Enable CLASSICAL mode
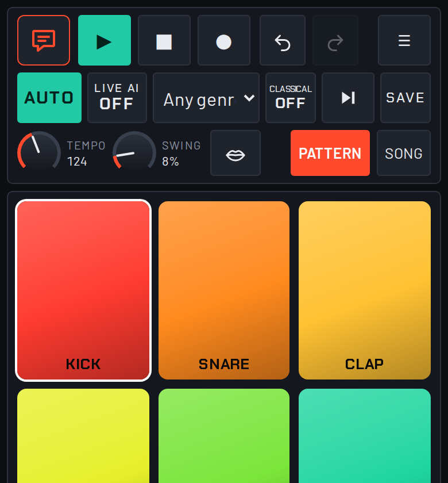 click(x=291, y=98)
